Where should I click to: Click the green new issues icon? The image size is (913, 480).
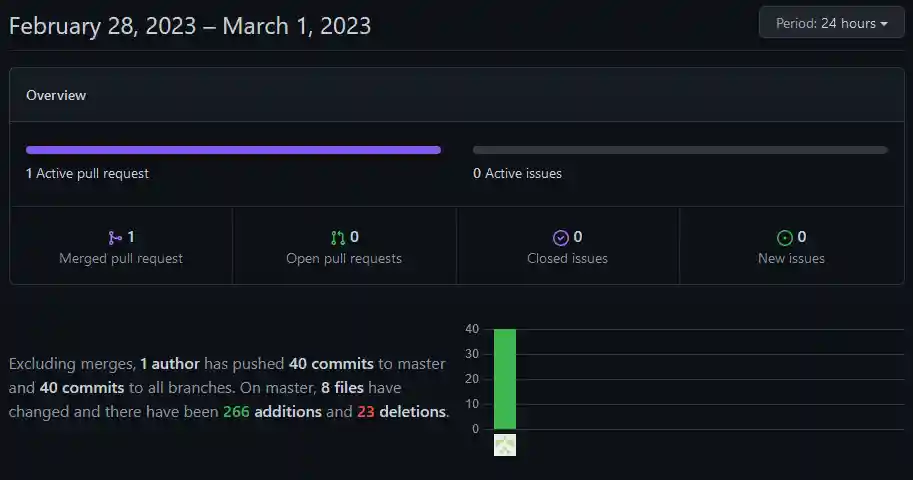coord(785,238)
